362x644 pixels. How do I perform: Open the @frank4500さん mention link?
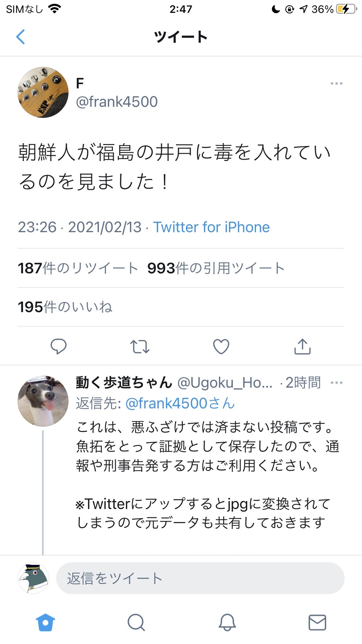[180, 403]
